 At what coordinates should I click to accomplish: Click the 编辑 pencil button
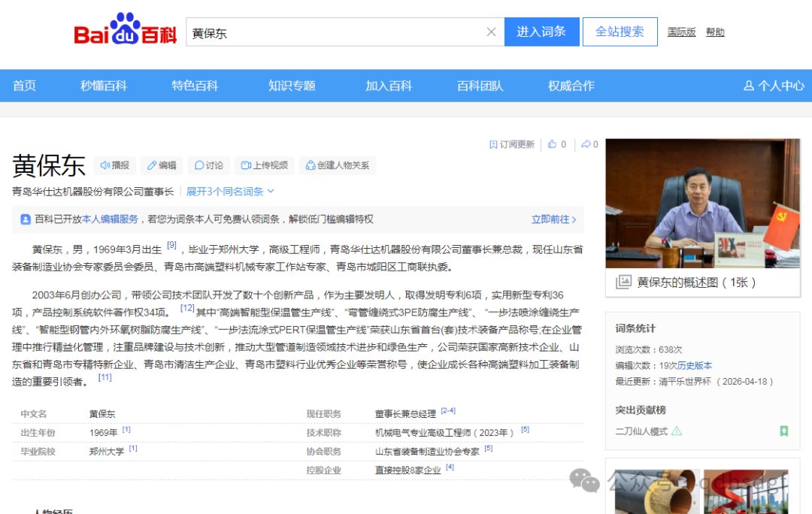click(162, 165)
